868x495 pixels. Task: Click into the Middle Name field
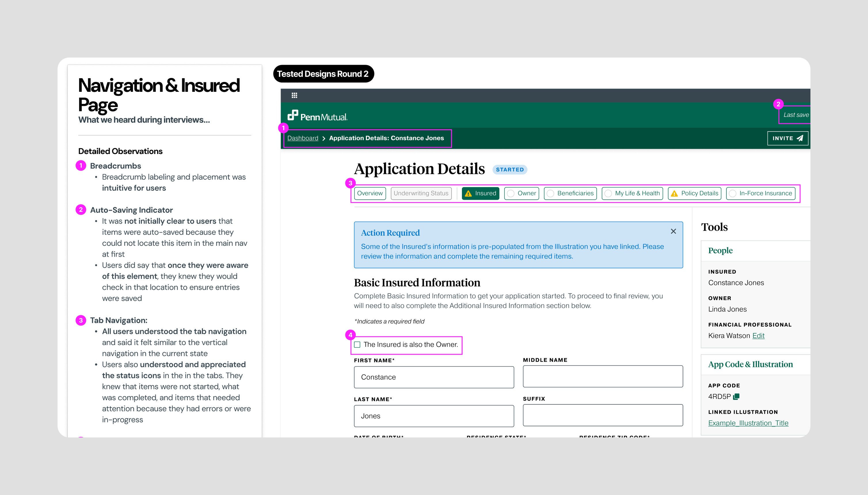[x=602, y=376]
